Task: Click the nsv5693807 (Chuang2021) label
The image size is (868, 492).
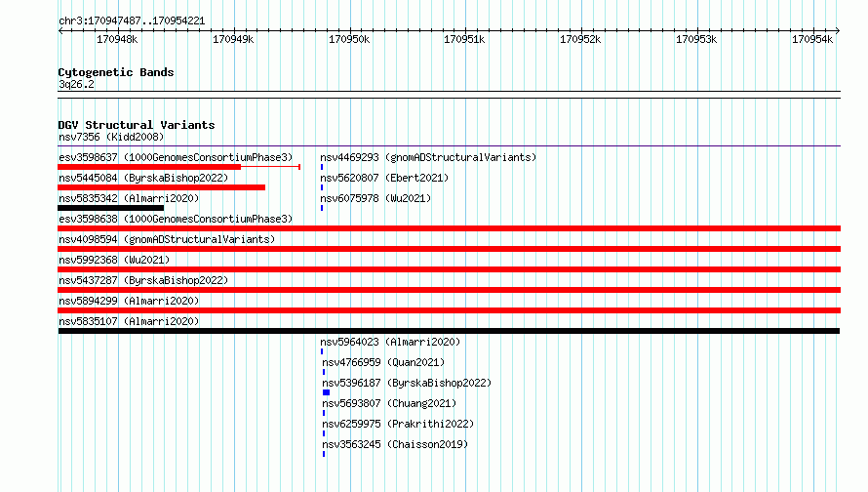Action: (389, 403)
